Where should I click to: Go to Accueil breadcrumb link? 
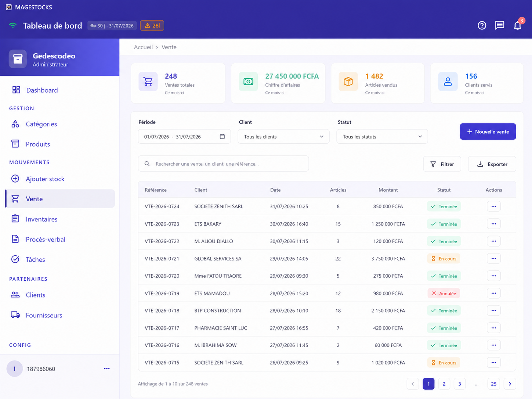143,47
